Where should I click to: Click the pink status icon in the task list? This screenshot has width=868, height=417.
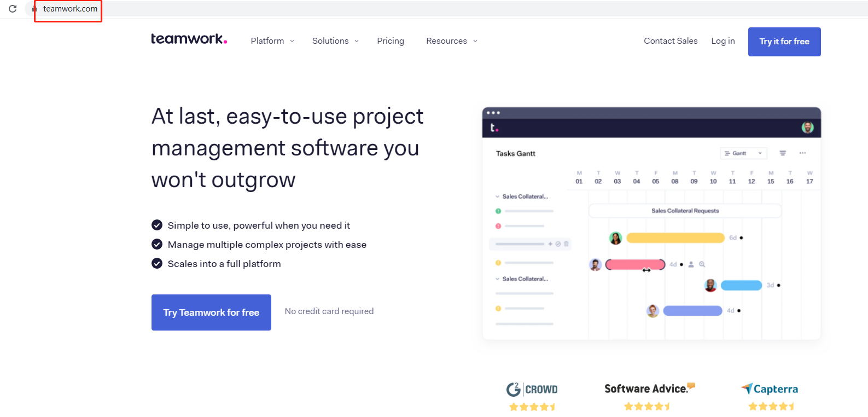pos(498,226)
